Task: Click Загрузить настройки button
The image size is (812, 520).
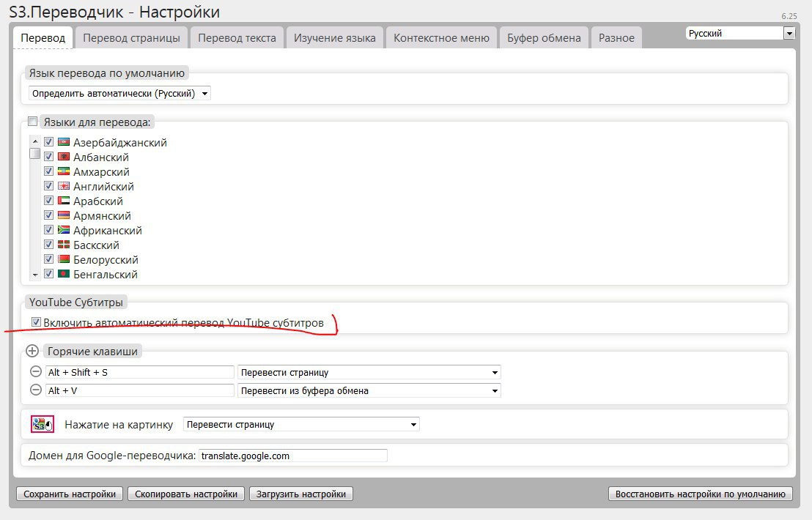Action: 301,494
